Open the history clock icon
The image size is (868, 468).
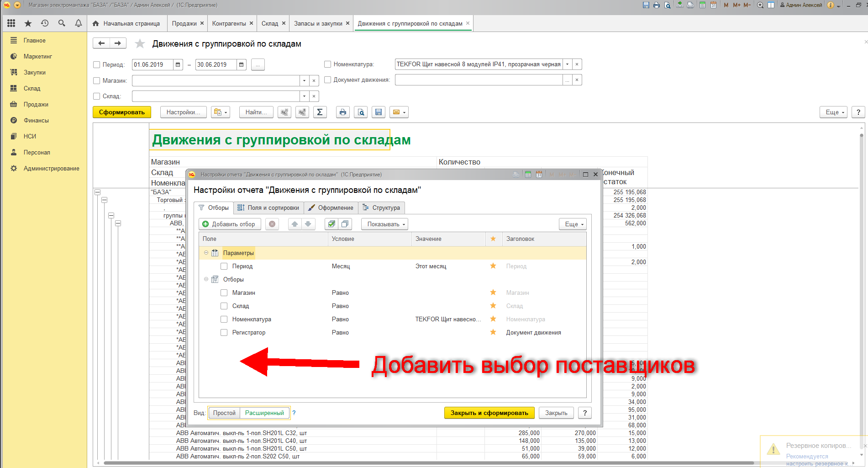[x=45, y=23]
